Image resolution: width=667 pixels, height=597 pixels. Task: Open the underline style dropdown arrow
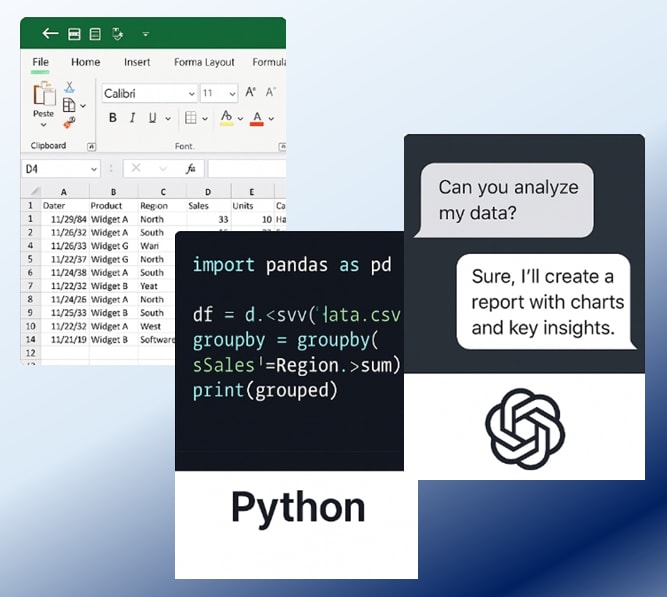168,118
